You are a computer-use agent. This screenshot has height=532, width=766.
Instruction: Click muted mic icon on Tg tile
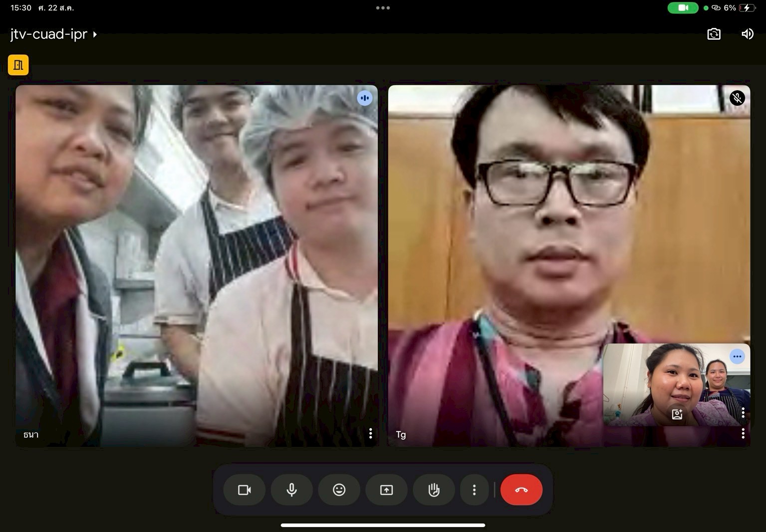click(737, 98)
